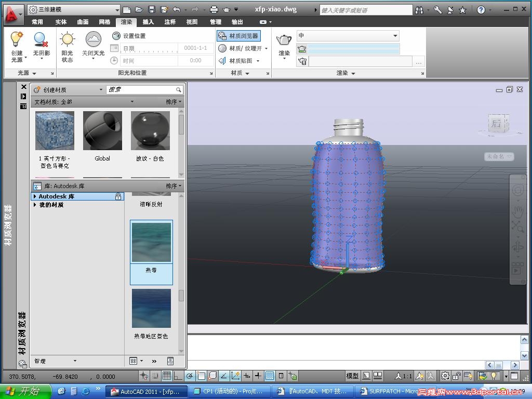Toggle Ortho mode in status bar
The image size is (532, 399).
[x=178, y=376]
